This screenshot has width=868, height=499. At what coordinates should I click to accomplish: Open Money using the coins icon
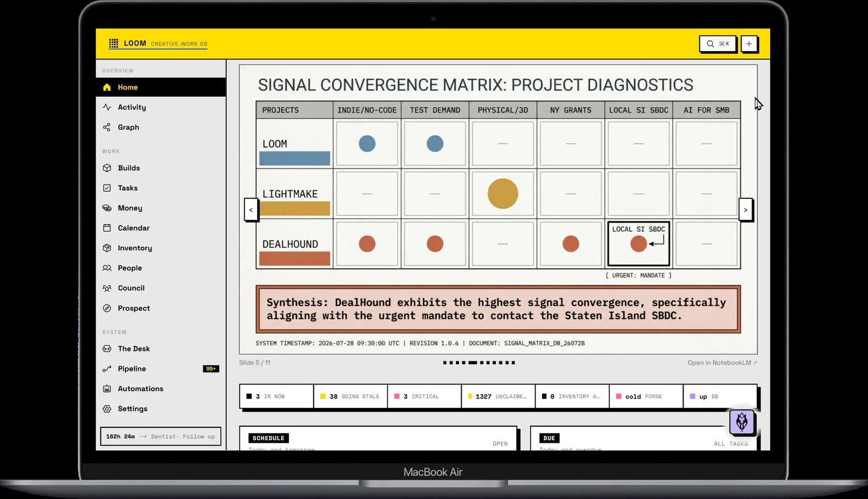pos(107,209)
